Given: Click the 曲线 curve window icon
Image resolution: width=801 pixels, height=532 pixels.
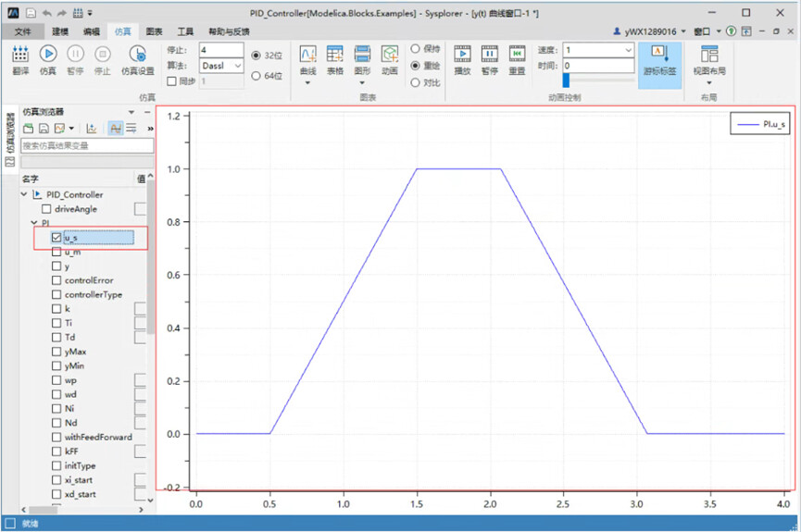Looking at the screenshot, I should [307, 54].
